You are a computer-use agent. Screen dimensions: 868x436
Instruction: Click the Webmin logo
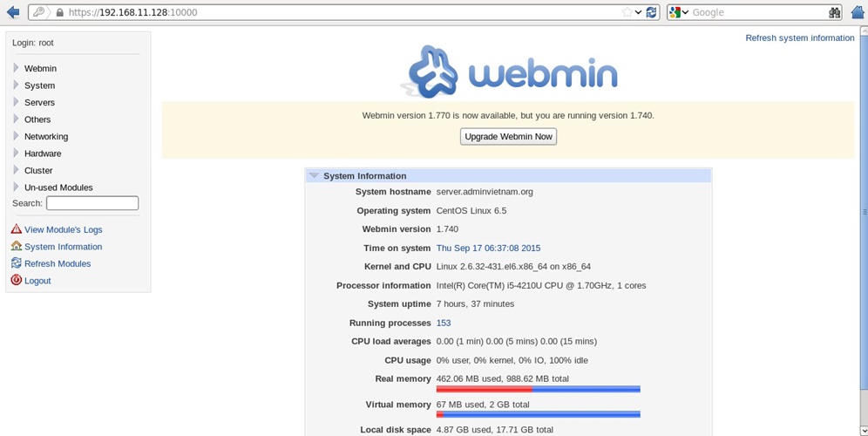[x=509, y=72]
